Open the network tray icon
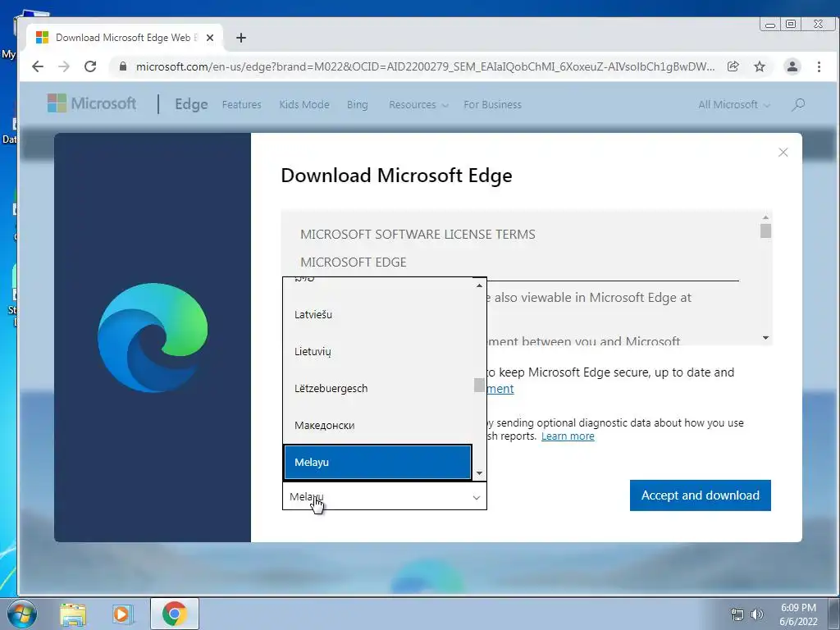Screen dimensions: 840x630 (x=737, y=614)
